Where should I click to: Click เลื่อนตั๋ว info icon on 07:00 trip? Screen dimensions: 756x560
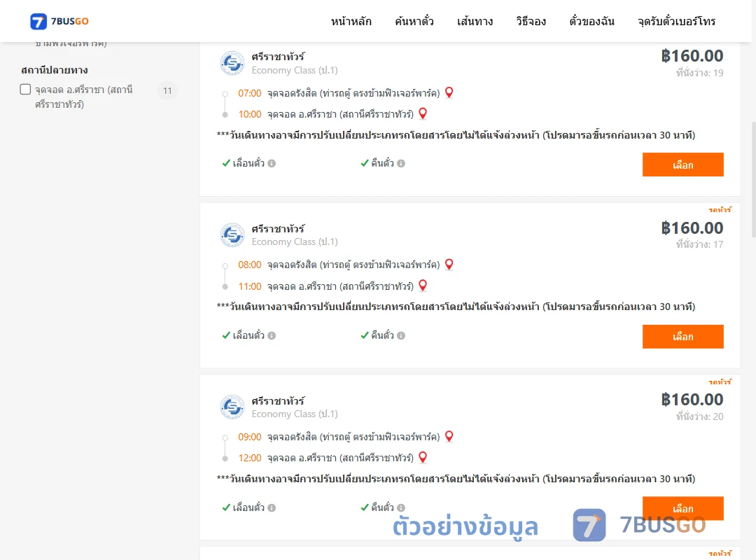point(272,164)
